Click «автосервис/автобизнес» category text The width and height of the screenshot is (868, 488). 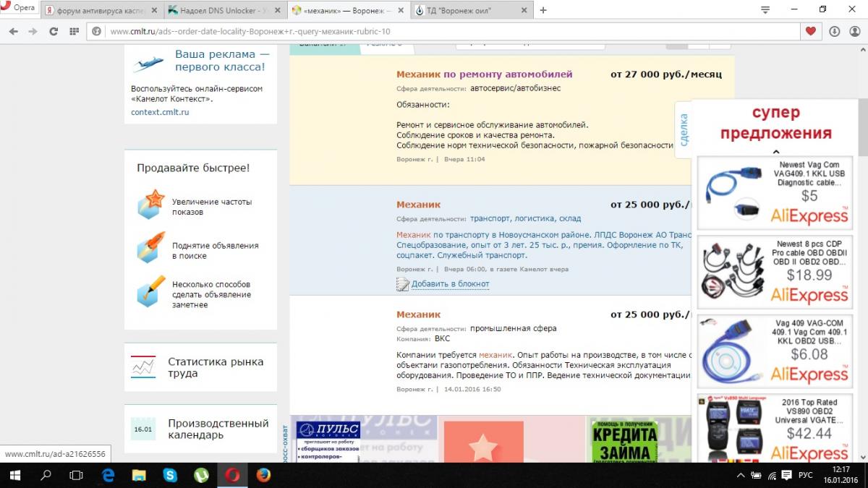[515, 88]
